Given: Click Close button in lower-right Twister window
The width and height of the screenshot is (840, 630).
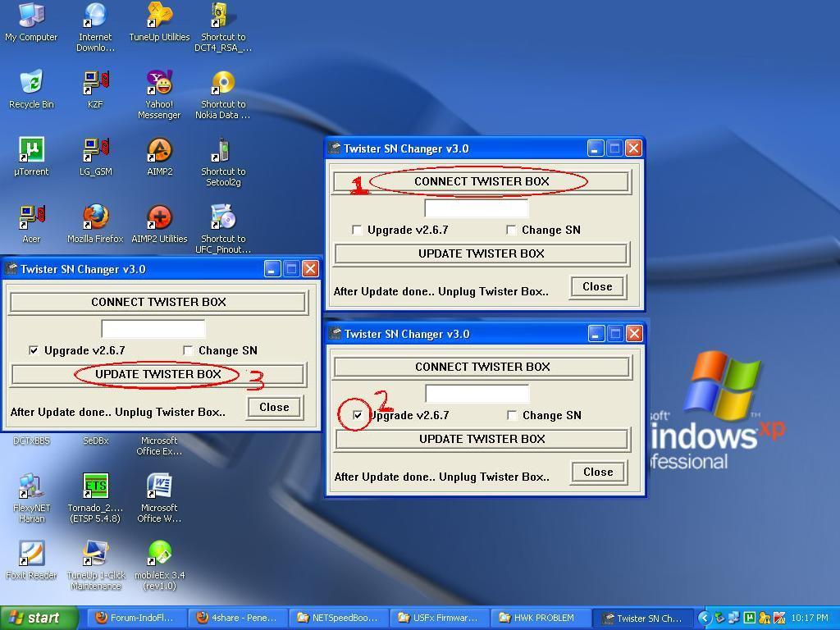Looking at the screenshot, I should click(598, 472).
